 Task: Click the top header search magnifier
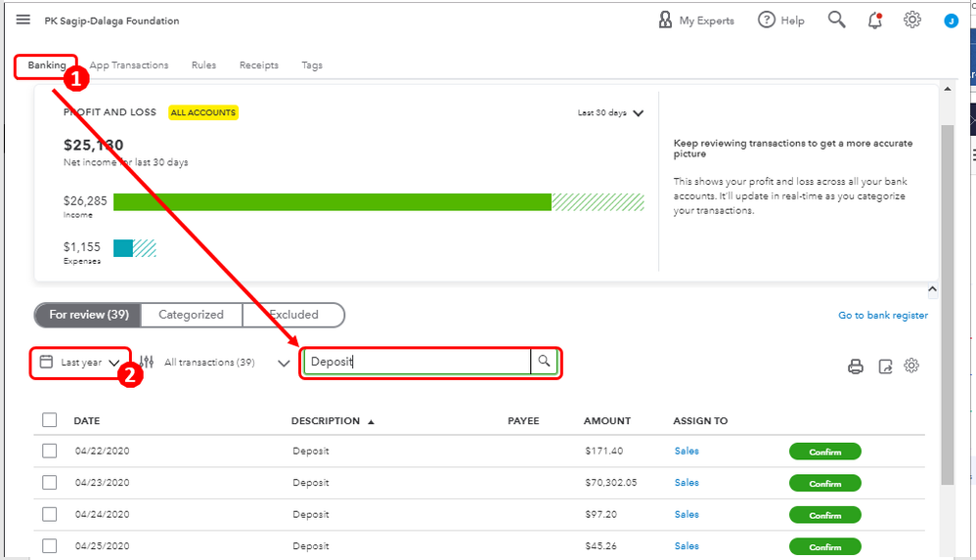coord(836,20)
